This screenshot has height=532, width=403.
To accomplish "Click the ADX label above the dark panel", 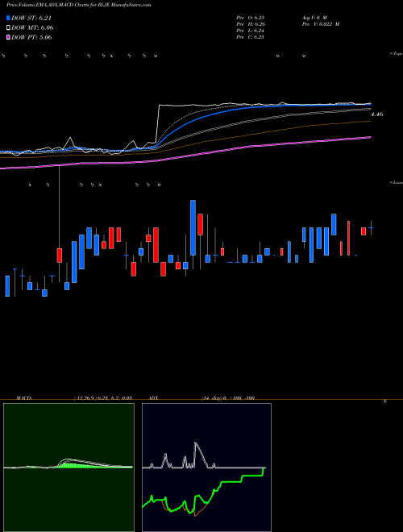I will (154, 398).
